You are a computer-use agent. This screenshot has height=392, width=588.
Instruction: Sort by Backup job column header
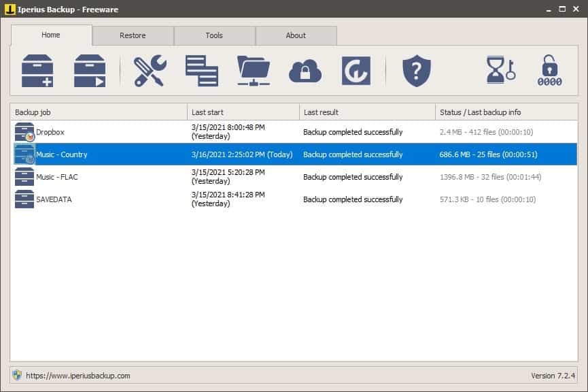pos(99,112)
